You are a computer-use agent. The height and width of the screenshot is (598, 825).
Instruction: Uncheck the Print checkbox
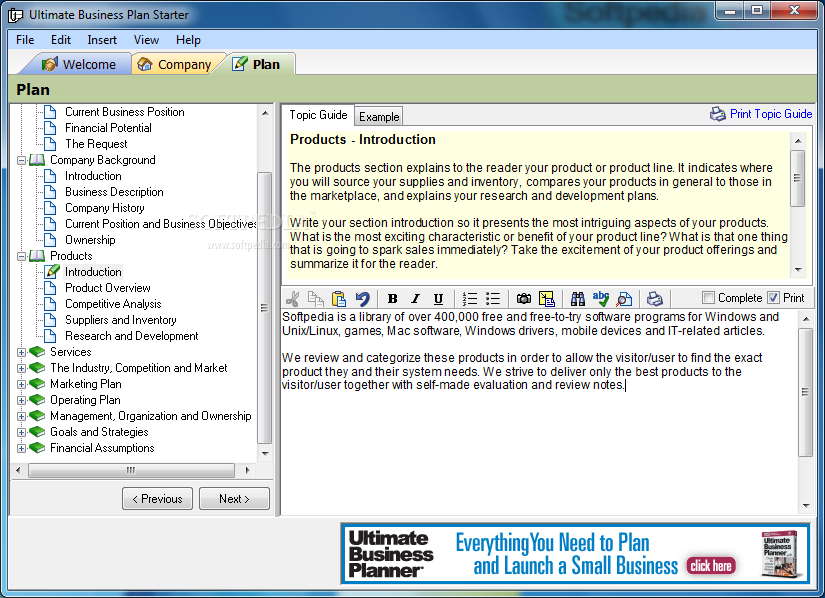tap(773, 298)
